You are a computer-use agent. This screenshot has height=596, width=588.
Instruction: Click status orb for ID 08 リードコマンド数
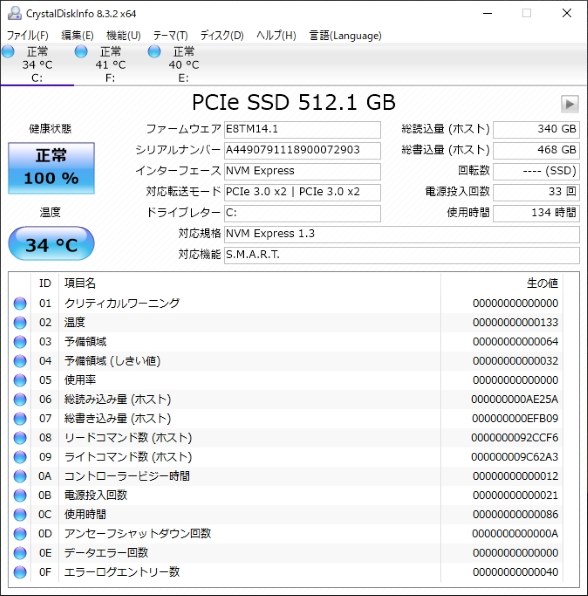[x=20, y=438]
